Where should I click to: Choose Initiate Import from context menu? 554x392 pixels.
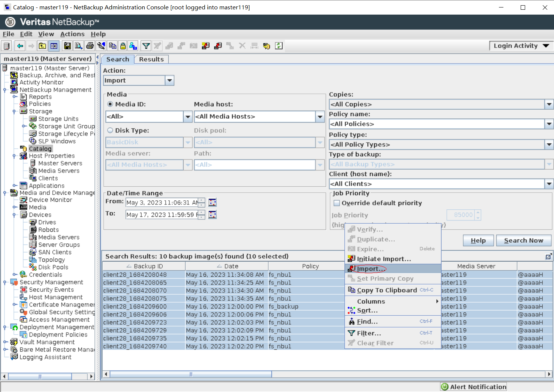click(384, 259)
